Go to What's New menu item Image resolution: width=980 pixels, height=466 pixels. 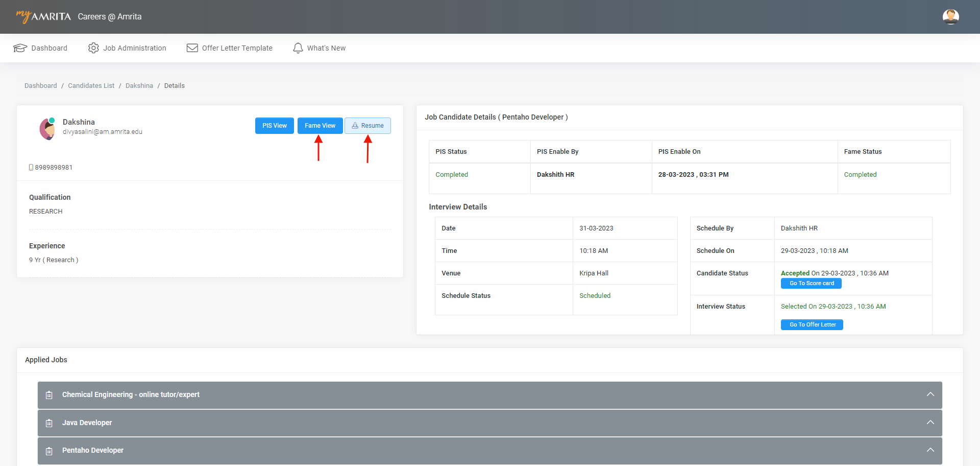coord(326,48)
